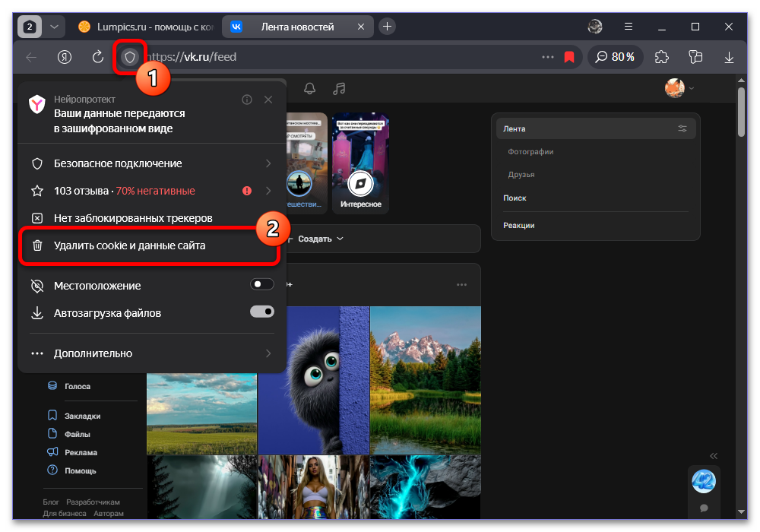Open the extensions puzzle icon
The width and height of the screenshot is (760, 532).
point(662,57)
